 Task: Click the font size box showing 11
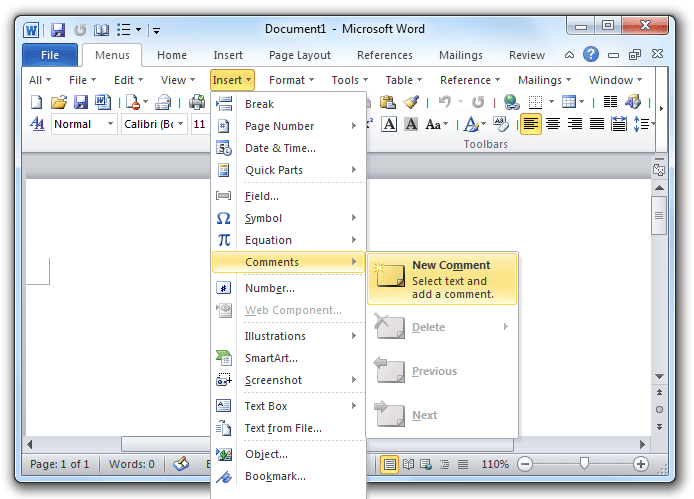(x=200, y=124)
